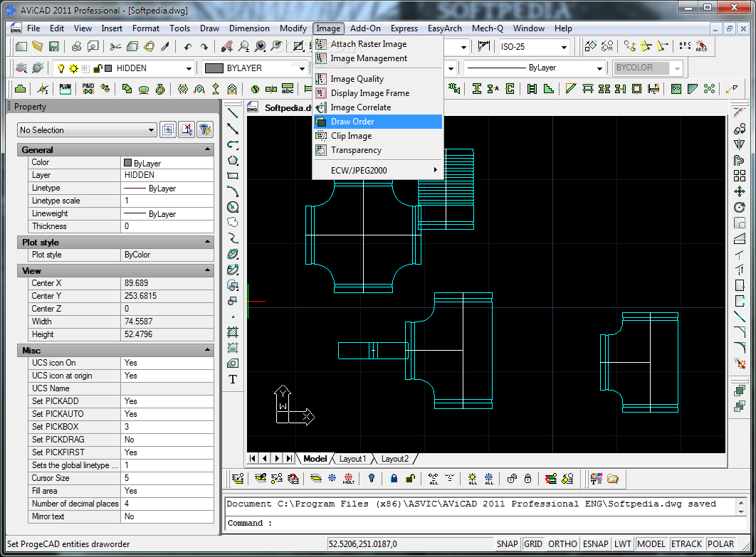Activate the Pan hand tool
The image size is (756, 557).
coord(226,47)
